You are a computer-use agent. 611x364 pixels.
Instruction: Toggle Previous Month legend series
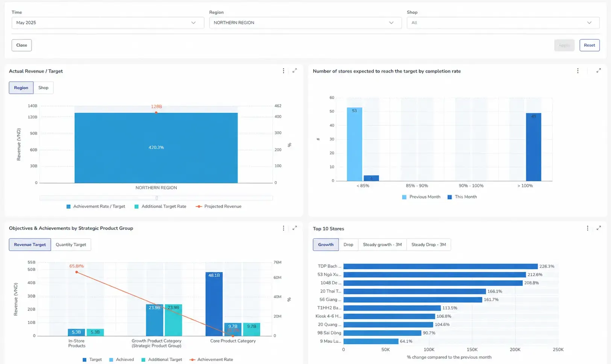(x=421, y=197)
